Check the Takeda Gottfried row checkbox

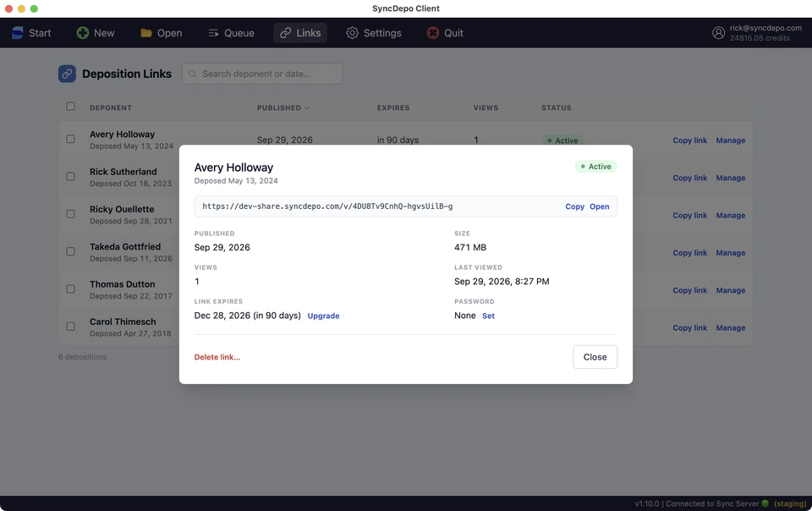[x=70, y=251]
